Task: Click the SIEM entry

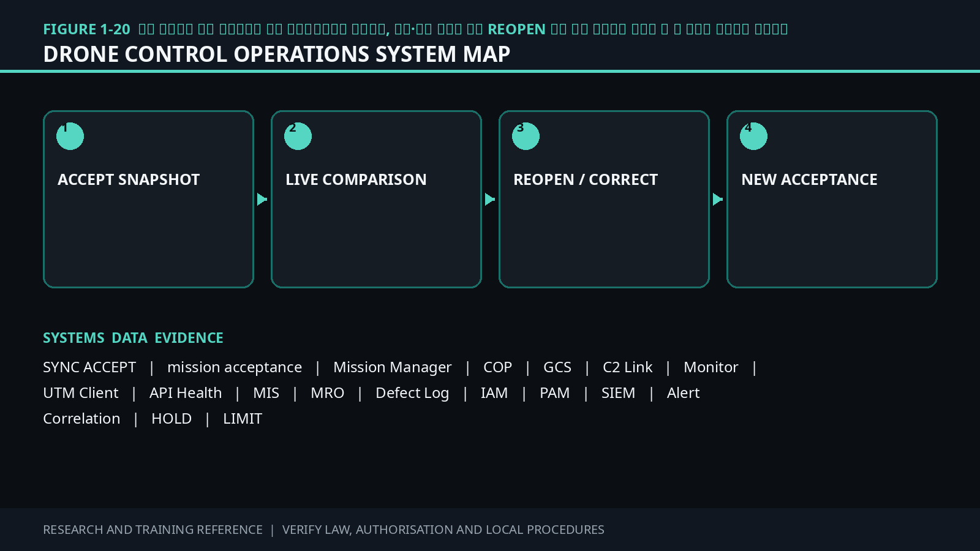Action: coord(619,393)
